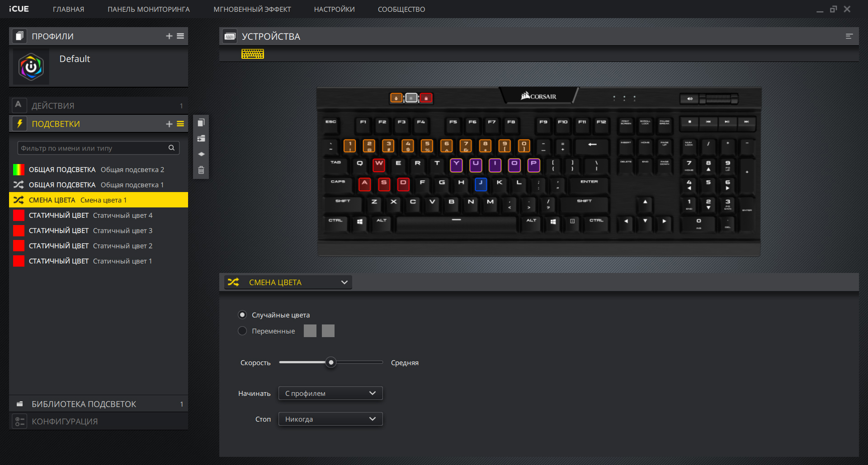Image resolution: width=868 pixels, height=465 pixels.
Task: Select the 'Случайные цвета' radio button
Action: coord(242,315)
